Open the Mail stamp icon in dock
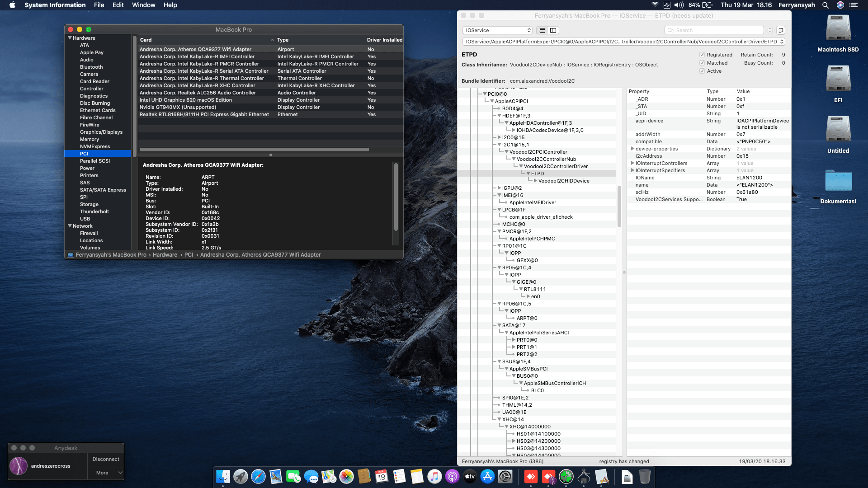This screenshot has height=488, width=868. 276,476
